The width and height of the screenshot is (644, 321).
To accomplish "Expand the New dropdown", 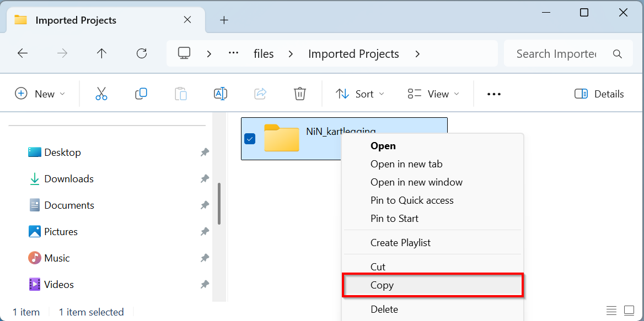I will coord(40,94).
